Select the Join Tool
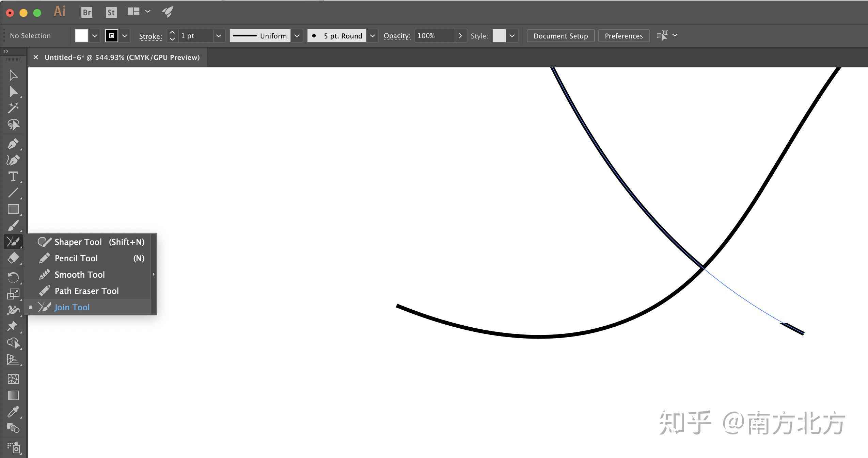868x458 pixels. click(x=72, y=307)
